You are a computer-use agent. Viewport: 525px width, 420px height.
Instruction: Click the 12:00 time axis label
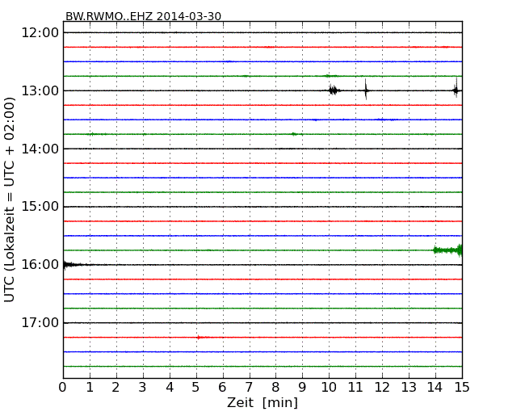40,33
